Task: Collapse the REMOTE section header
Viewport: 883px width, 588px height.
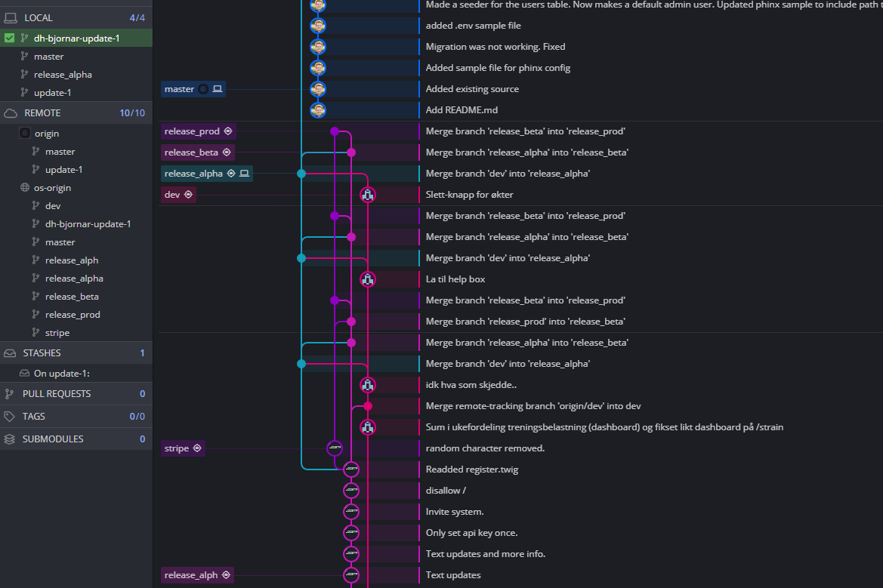Action: (76, 113)
